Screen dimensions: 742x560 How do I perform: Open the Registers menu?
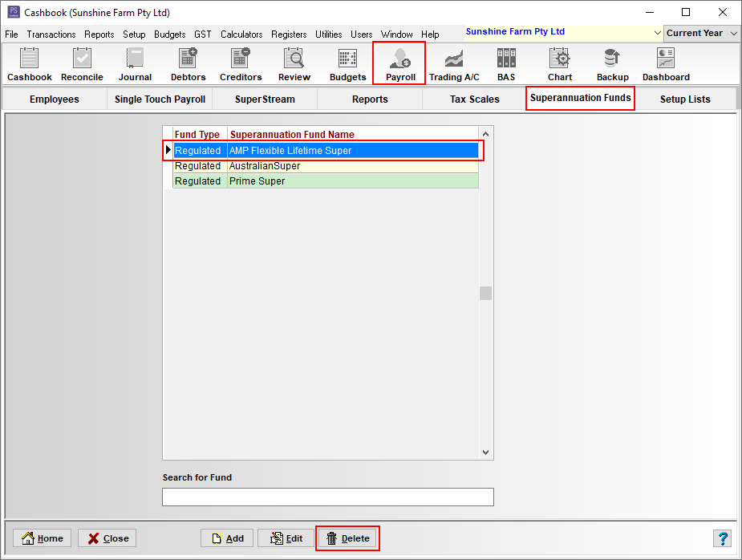(x=289, y=34)
